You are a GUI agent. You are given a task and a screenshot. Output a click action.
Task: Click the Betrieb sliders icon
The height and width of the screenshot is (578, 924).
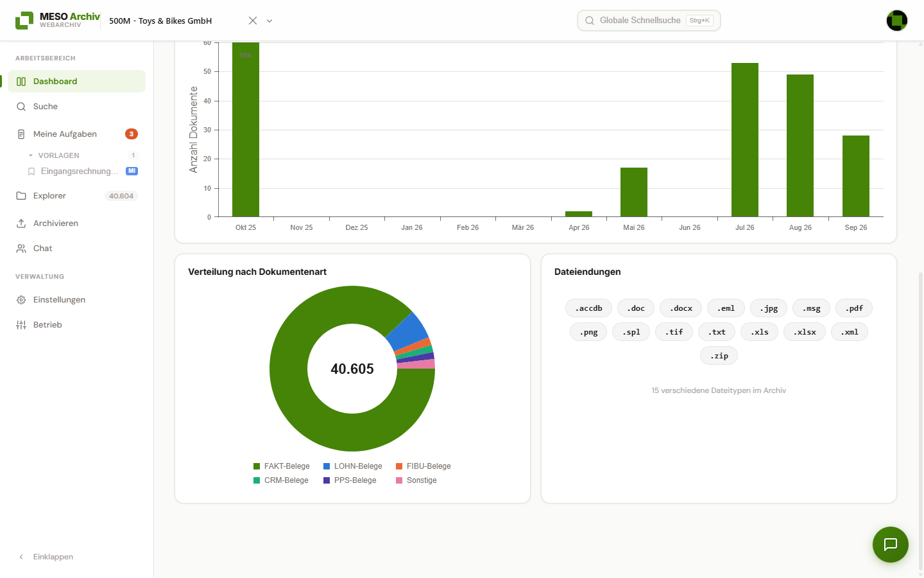(x=21, y=325)
